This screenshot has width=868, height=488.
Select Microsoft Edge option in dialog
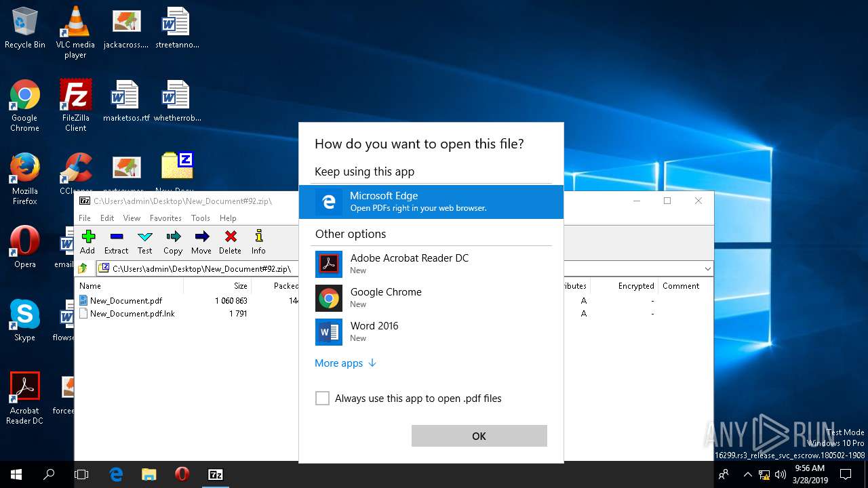(x=431, y=202)
